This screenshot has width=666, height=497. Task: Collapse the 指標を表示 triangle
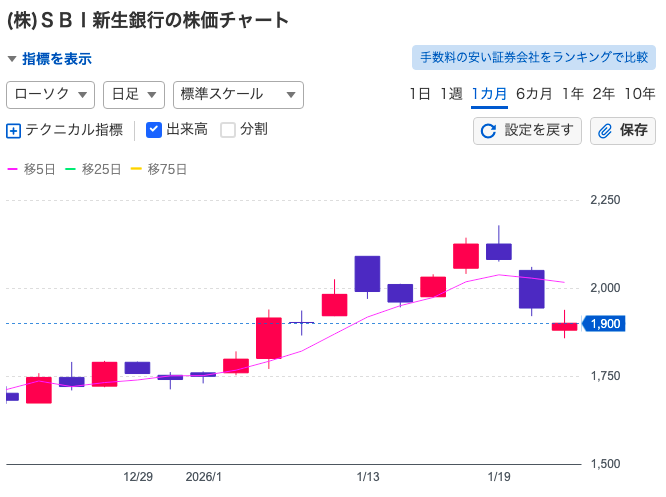pyautogui.click(x=12, y=59)
